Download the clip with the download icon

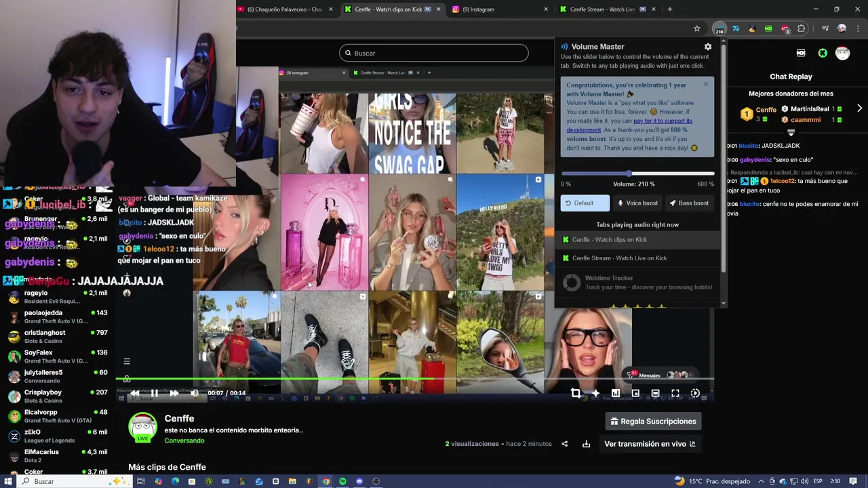586,444
